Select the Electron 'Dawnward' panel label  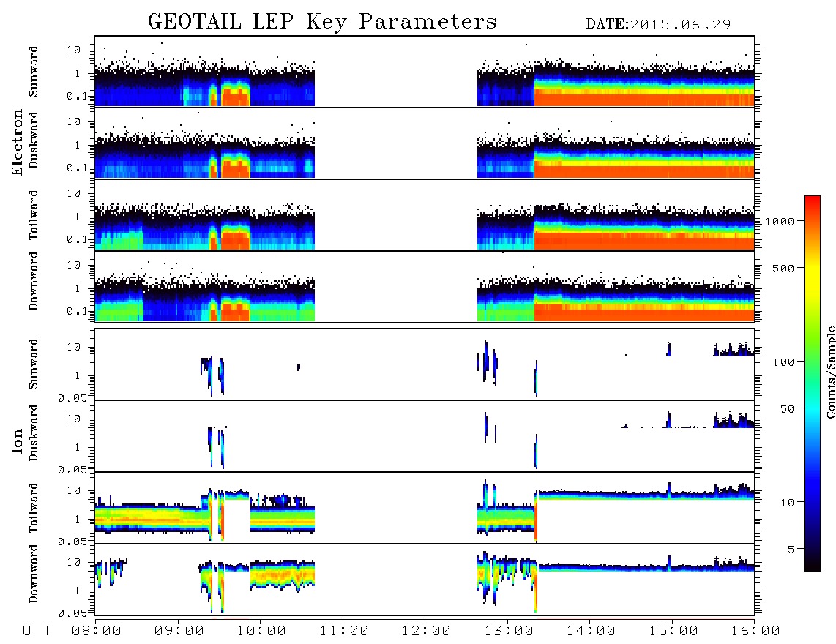(34, 281)
